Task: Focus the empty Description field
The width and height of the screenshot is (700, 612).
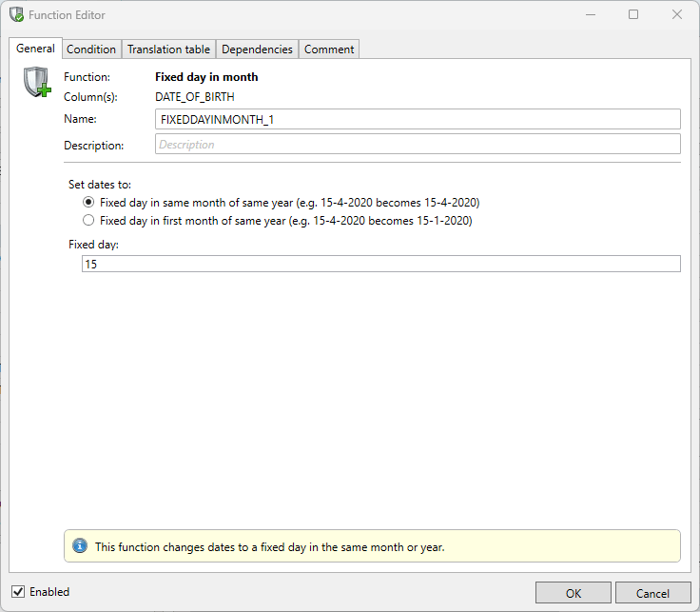Action: coord(418,145)
